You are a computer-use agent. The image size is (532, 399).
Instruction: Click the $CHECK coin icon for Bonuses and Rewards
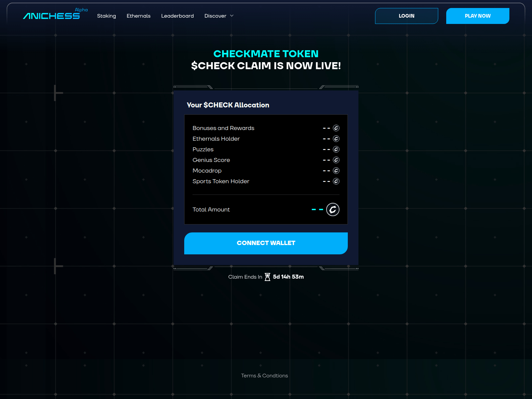click(336, 128)
